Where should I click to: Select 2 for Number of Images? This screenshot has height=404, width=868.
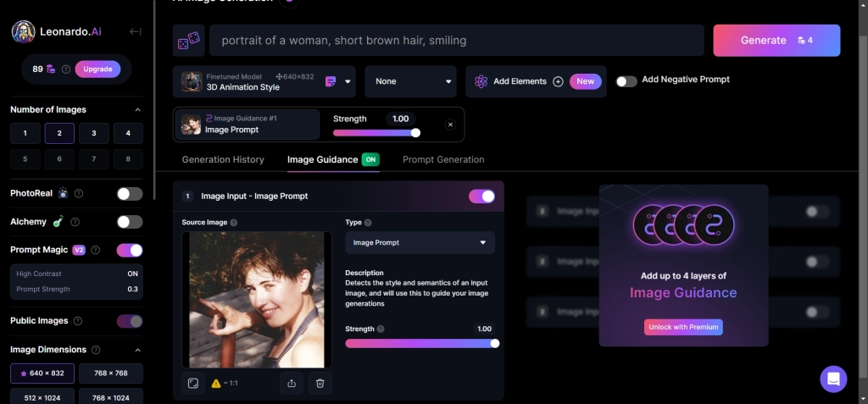click(59, 133)
